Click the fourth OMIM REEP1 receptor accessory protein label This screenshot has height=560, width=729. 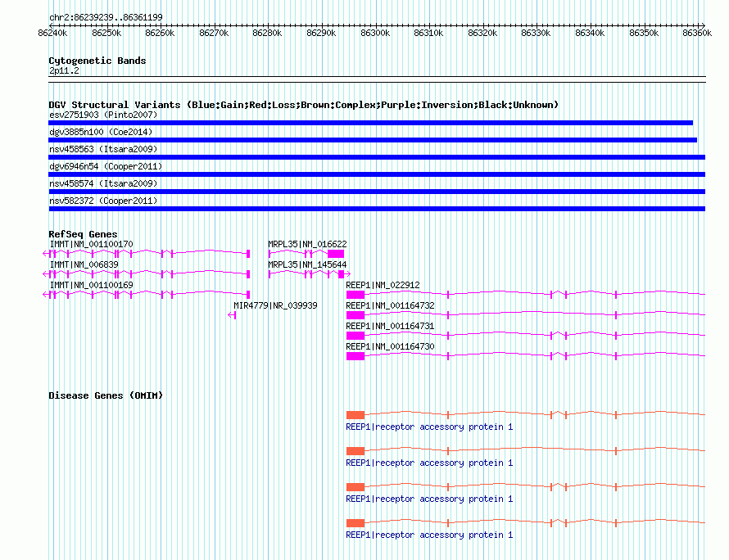[x=429, y=535]
